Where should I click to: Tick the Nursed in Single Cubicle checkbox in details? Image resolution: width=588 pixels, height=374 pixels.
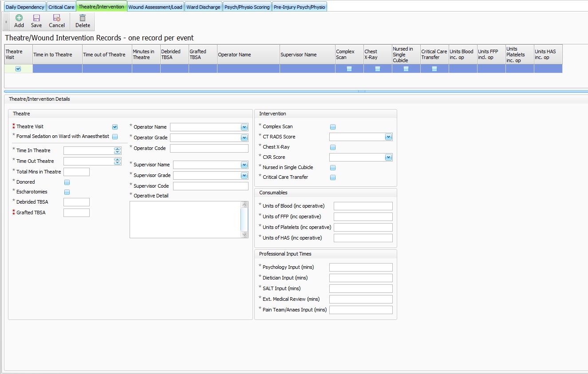point(333,168)
